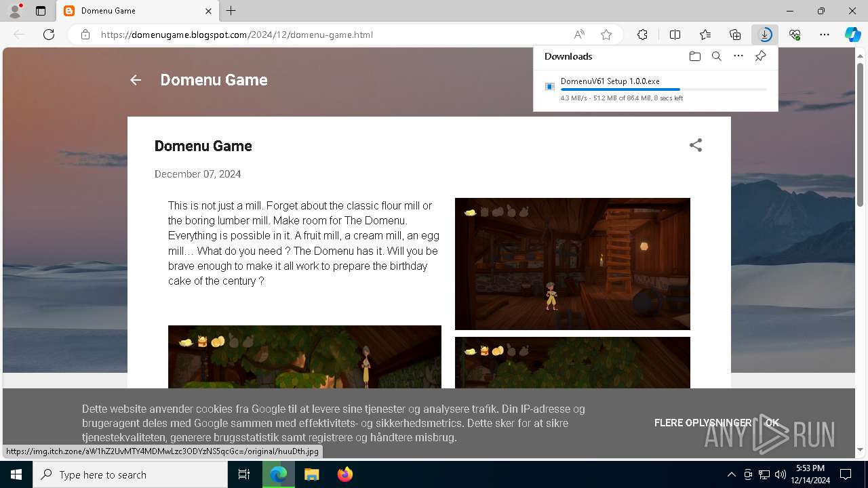
Task: Open the lower-left game screenshot thumbnail
Action: click(x=304, y=357)
